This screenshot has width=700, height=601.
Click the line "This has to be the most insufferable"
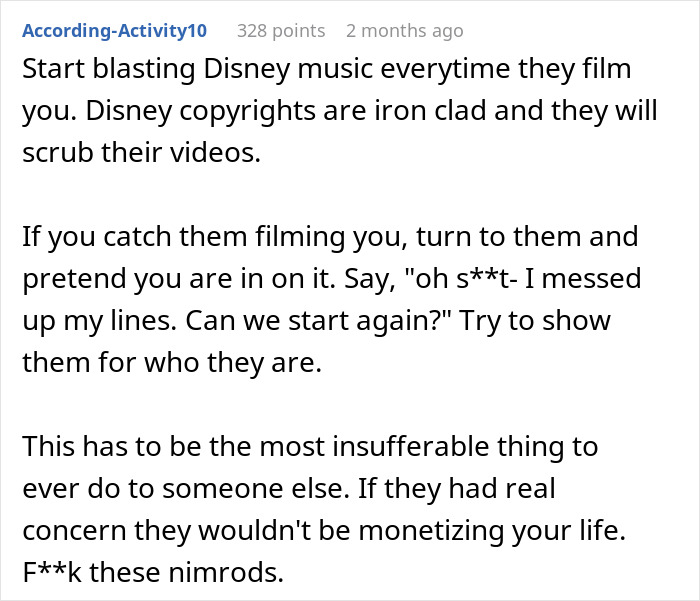click(x=310, y=447)
